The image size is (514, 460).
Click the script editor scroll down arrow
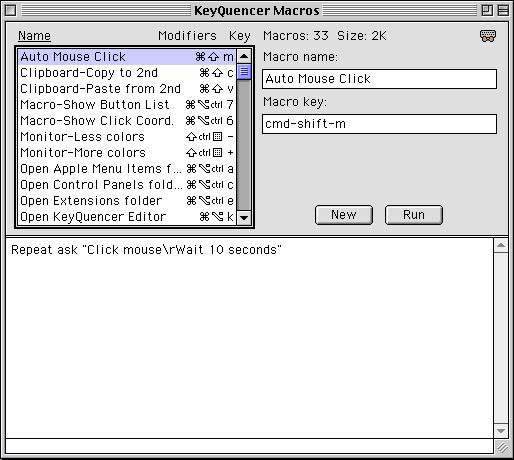tap(501, 431)
